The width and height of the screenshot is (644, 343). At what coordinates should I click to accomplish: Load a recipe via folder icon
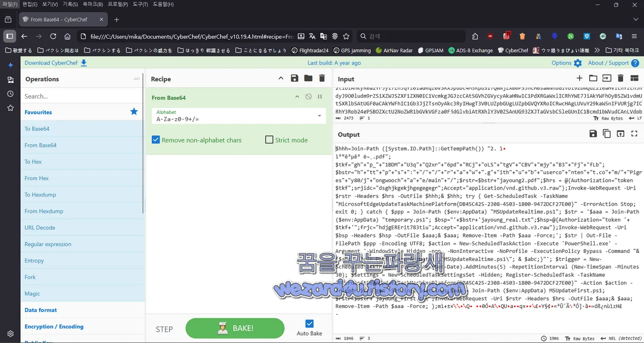click(308, 78)
